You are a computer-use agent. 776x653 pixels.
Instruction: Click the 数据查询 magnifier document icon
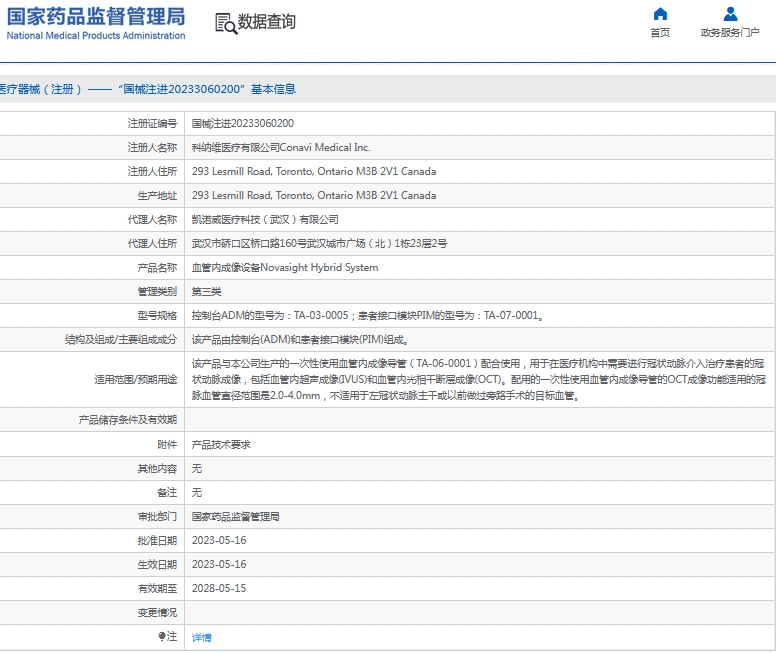(x=226, y=23)
